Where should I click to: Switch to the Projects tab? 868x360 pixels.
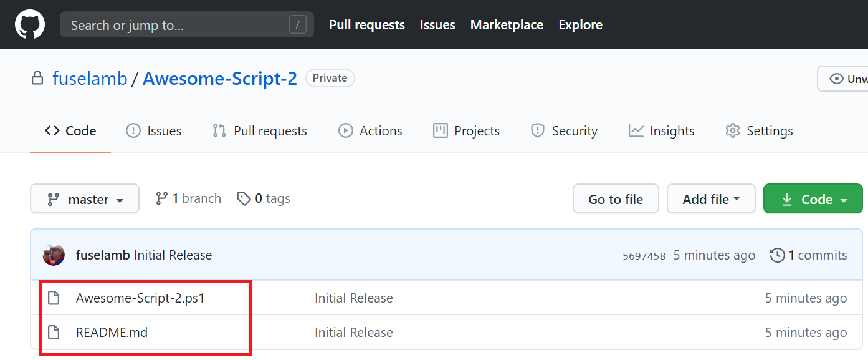477,130
